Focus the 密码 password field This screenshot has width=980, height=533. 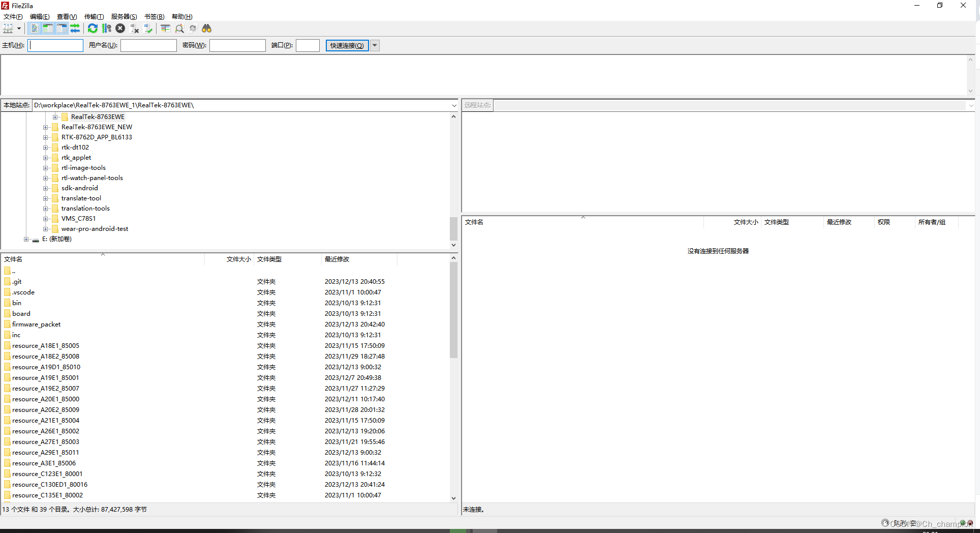(x=237, y=45)
